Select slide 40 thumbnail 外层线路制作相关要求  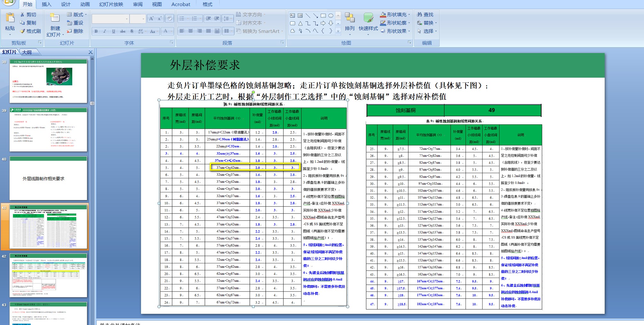coord(48,178)
